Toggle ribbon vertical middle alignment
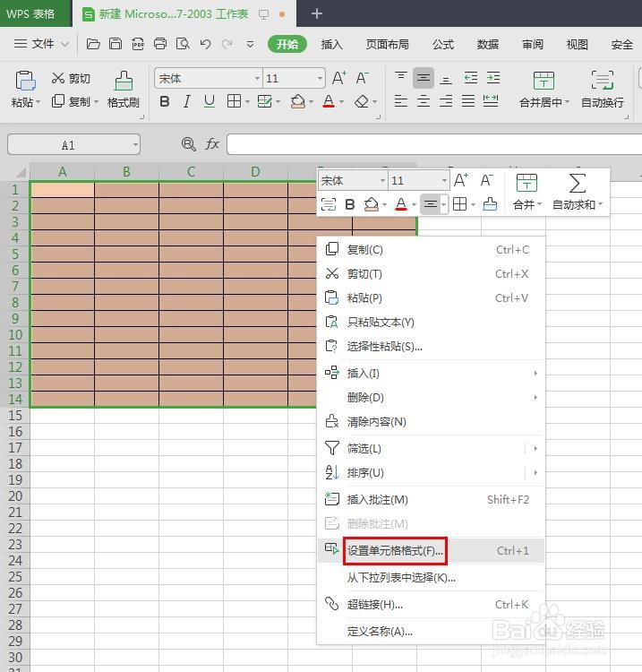642x672 pixels. [x=424, y=78]
